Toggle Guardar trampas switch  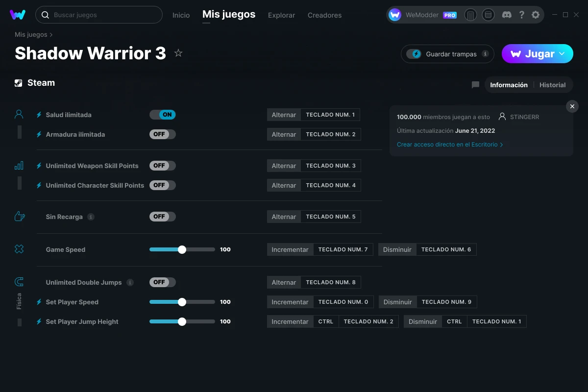click(x=414, y=54)
